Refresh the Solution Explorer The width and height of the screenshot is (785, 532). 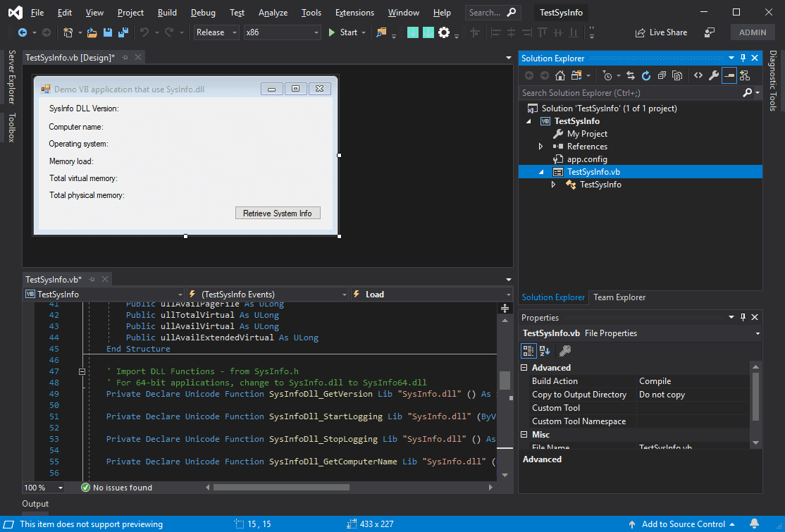tap(646, 75)
